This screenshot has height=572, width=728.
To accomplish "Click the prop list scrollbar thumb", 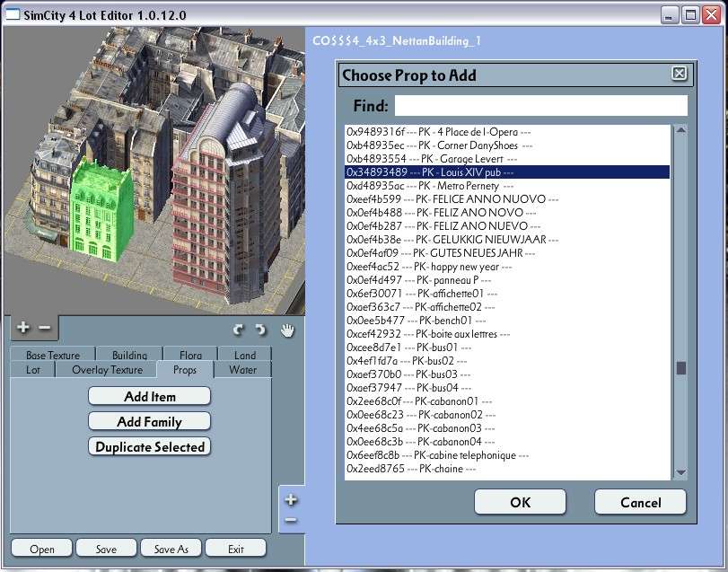I will [680, 368].
